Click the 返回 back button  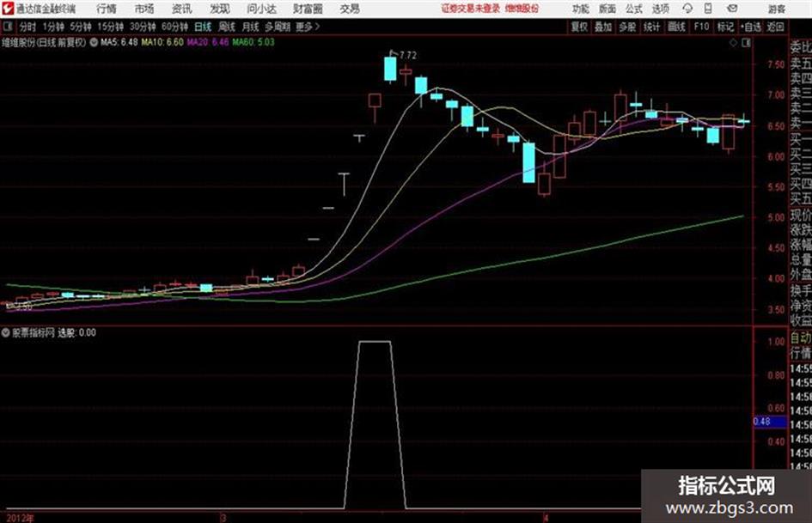pyautogui.click(x=775, y=27)
